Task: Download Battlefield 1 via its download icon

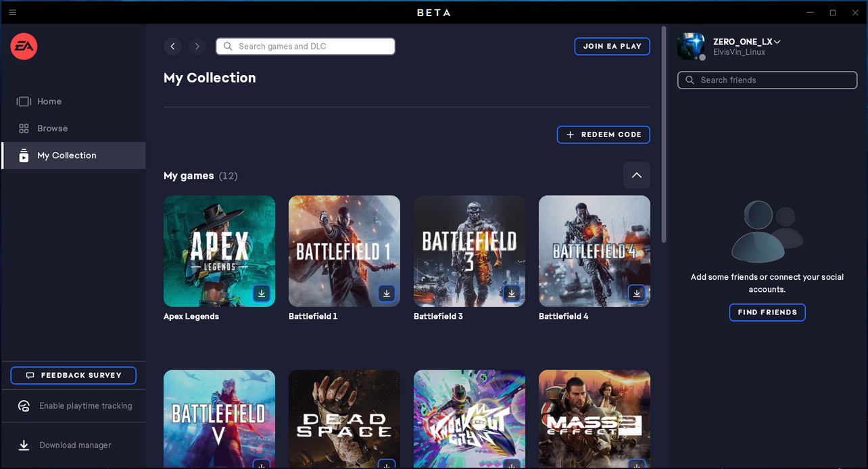Action: click(x=387, y=293)
